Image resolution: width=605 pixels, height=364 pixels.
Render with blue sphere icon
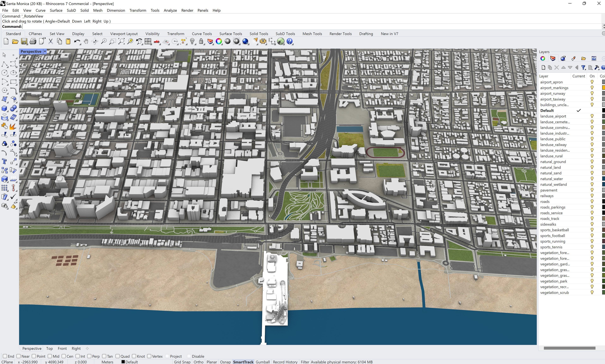245,41
